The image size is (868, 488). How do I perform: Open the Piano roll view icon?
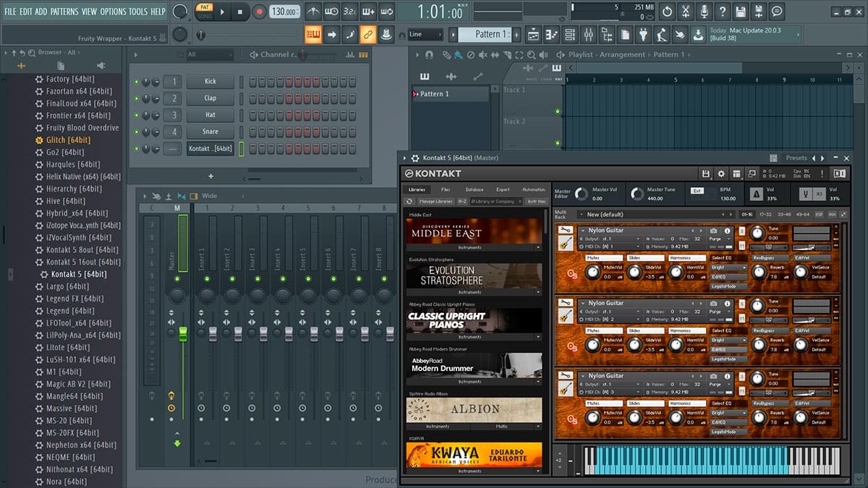point(551,34)
